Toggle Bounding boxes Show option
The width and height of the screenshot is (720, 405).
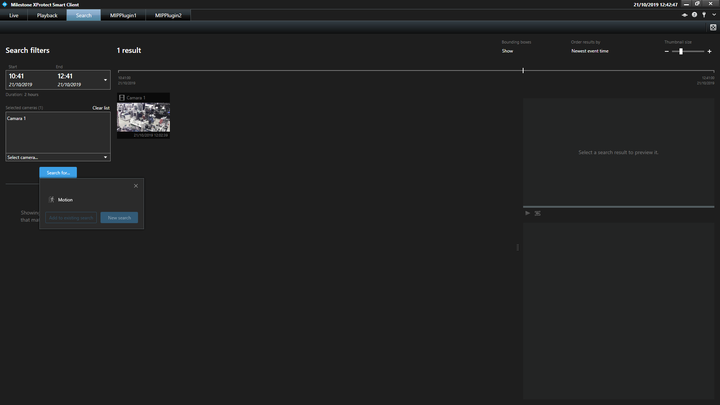(507, 51)
